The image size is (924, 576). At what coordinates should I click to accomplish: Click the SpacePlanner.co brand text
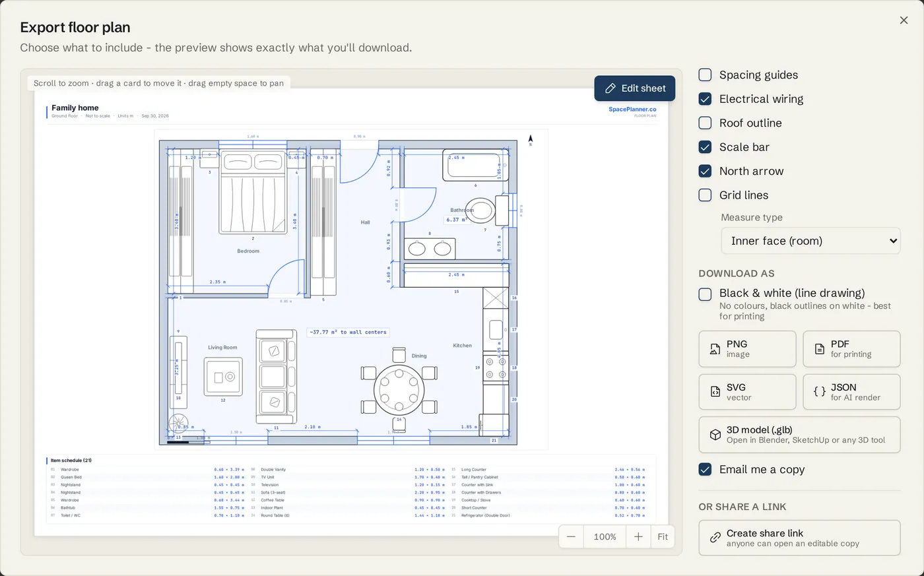[x=632, y=110]
